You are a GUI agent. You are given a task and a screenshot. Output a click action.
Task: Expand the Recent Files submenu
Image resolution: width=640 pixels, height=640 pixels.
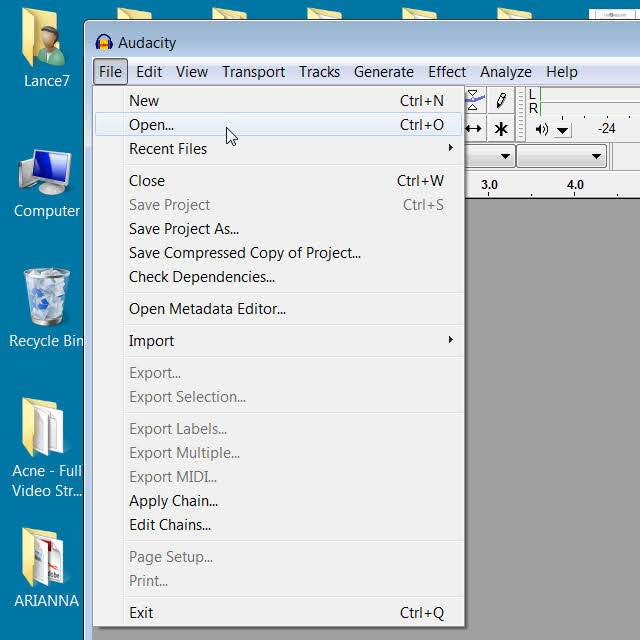pos(279,149)
